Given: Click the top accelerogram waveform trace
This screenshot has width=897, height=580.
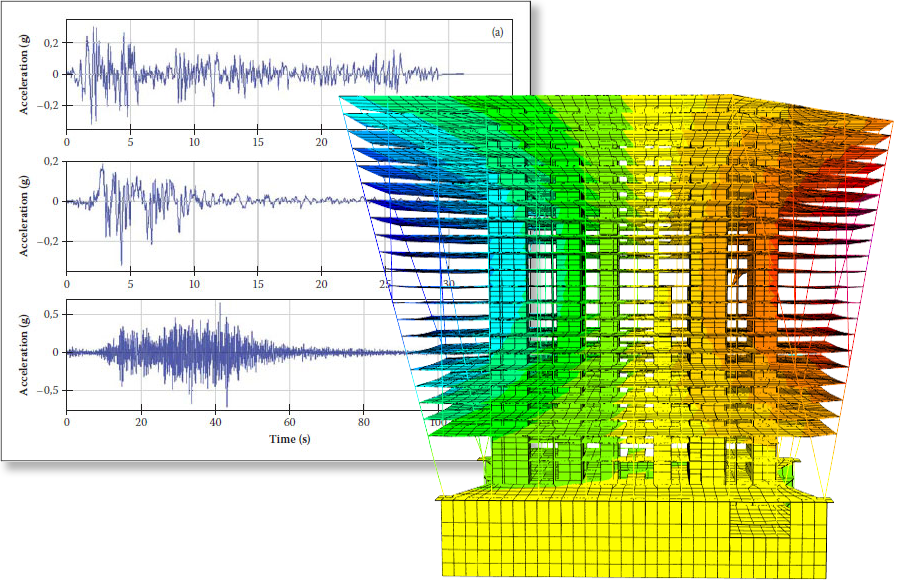Looking at the screenshot, I should [200, 72].
